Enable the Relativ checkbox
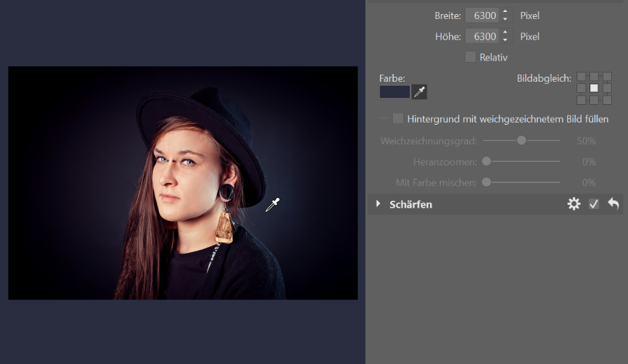The image size is (628, 364). [x=470, y=57]
